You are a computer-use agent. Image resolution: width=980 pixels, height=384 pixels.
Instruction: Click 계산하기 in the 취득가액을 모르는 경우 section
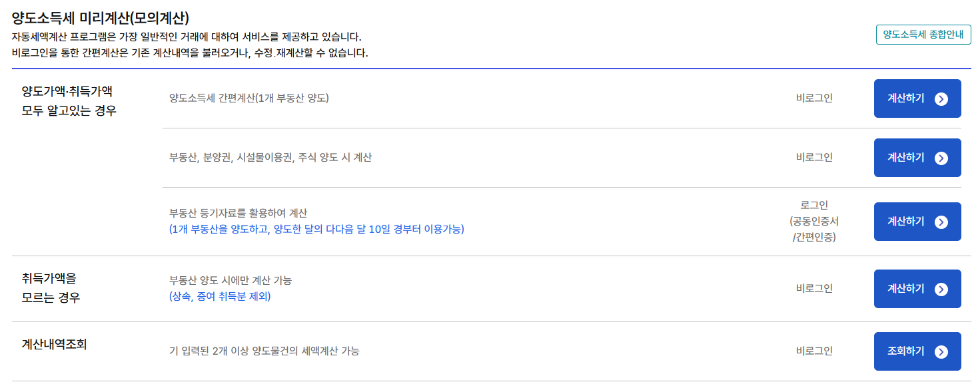point(917,288)
